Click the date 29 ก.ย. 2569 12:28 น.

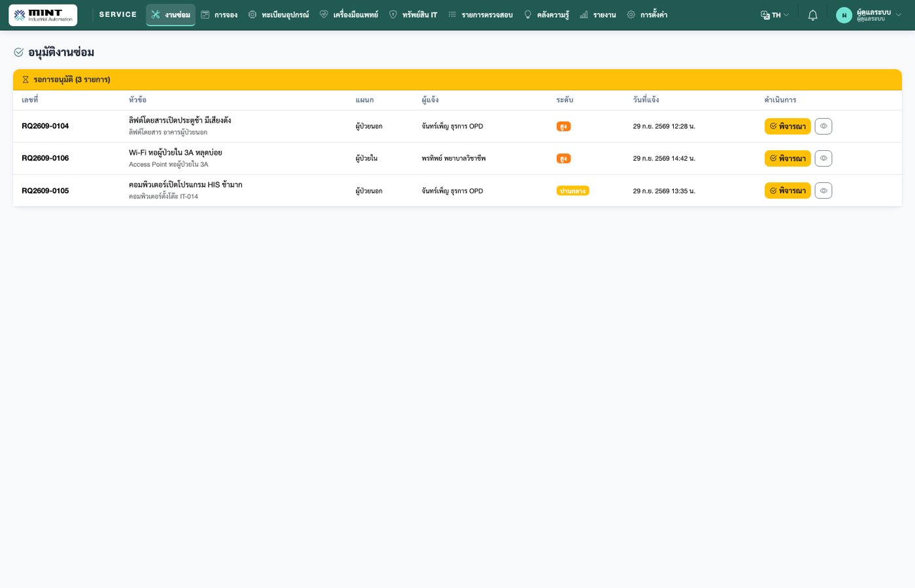664,126
